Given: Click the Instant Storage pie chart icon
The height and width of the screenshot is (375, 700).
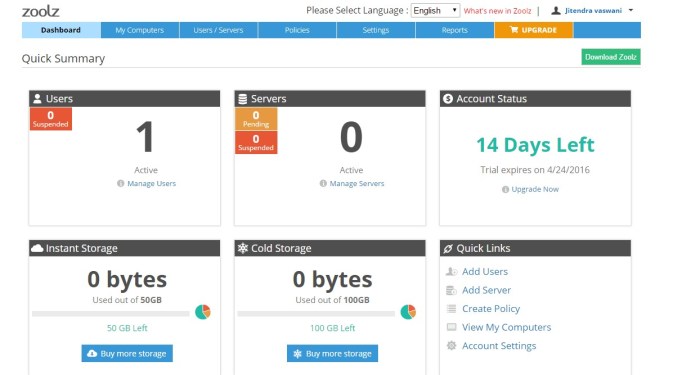Looking at the screenshot, I should coord(203,312).
